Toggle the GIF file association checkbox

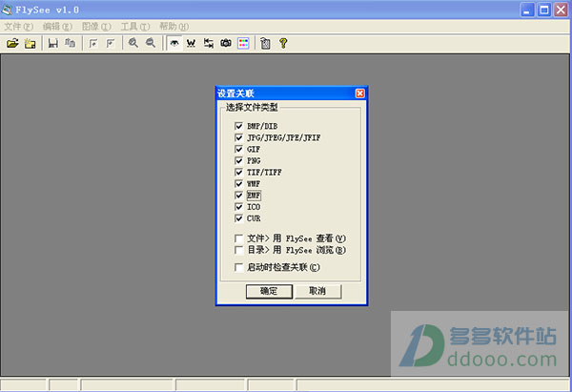(x=239, y=150)
